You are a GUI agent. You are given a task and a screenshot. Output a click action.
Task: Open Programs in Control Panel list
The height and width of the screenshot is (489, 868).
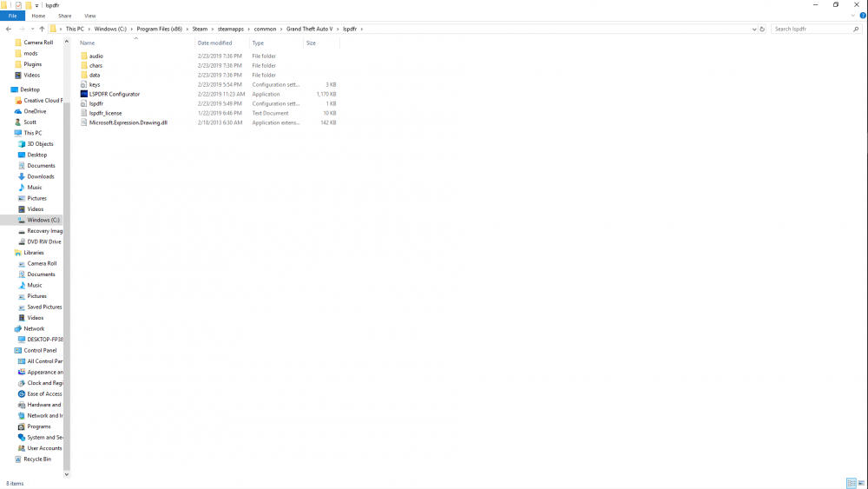[x=39, y=426]
